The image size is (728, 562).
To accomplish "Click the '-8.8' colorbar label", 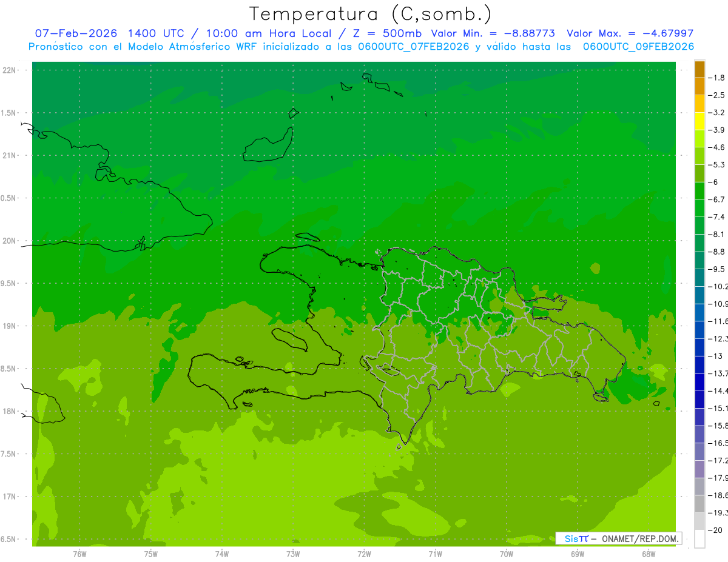I will coord(716,251).
